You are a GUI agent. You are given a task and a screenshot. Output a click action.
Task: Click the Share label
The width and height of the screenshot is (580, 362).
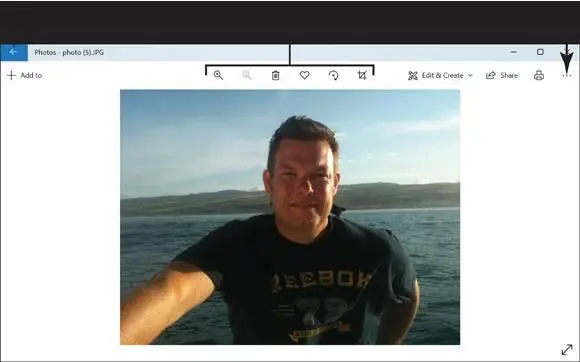coord(509,75)
